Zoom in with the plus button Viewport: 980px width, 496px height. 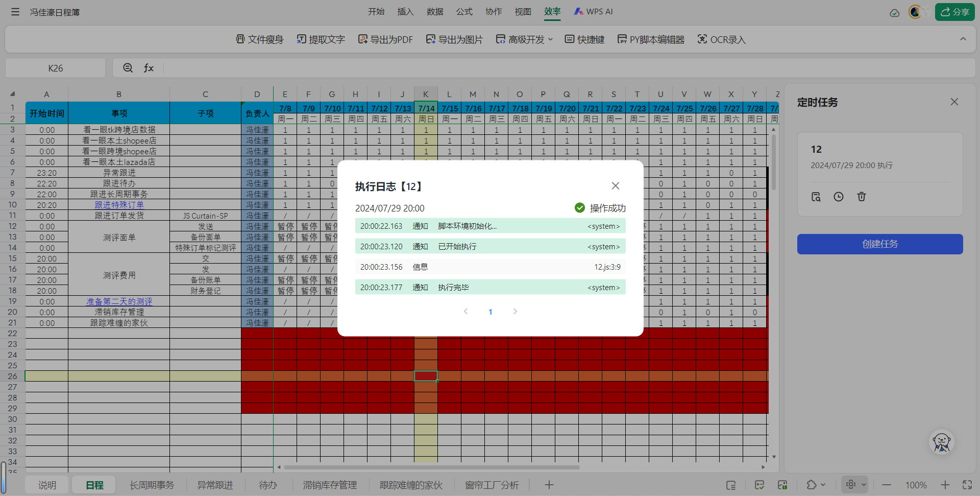tap(945, 485)
